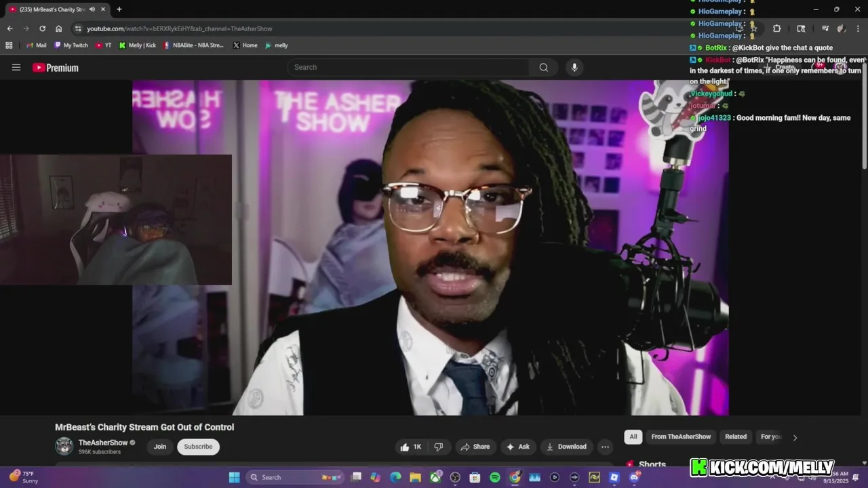Open the bookmarks apps grid icon

click(9, 45)
